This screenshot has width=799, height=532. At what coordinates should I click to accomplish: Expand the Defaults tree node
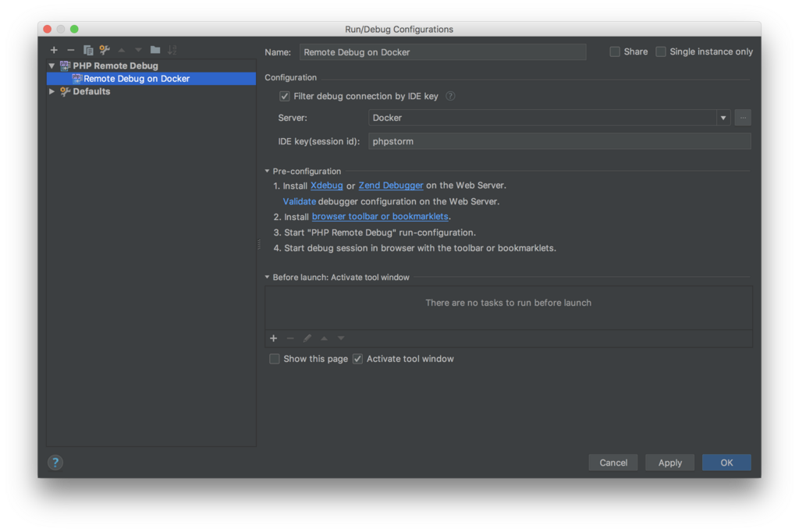[51, 92]
